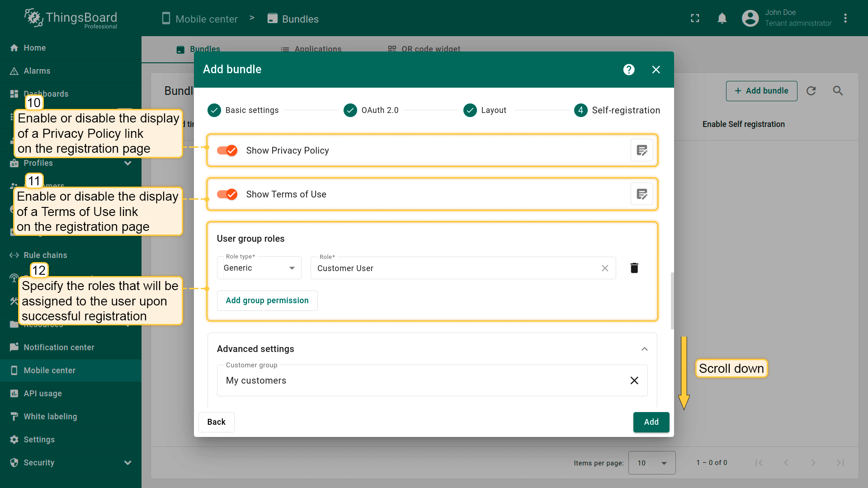Refresh the bundles table

pos(811,91)
